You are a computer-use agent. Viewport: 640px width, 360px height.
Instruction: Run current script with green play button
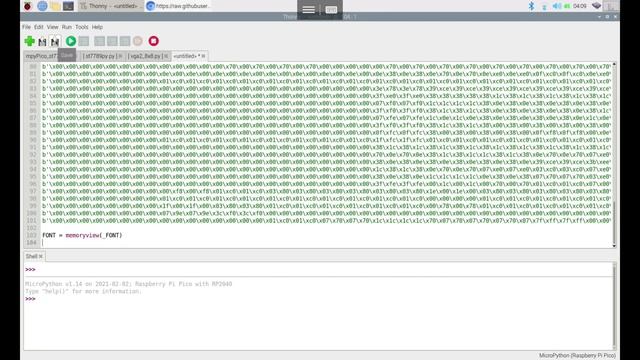tap(71, 41)
